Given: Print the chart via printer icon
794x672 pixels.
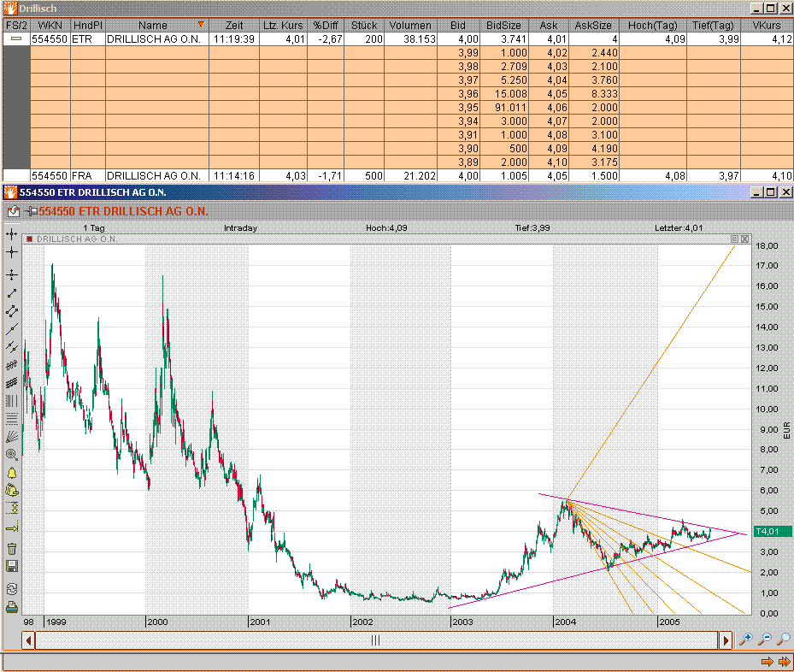Looking at the screenshot, I should (12, 607).
